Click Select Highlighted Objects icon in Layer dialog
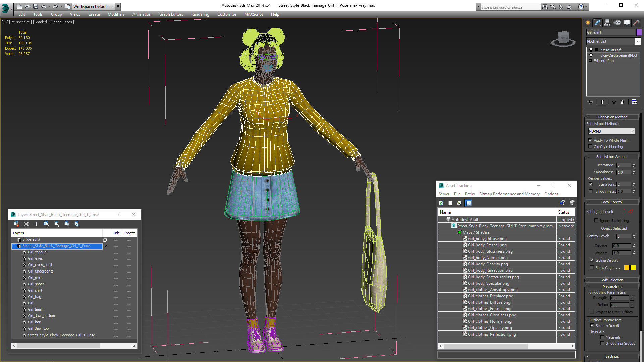 [46, 224]
